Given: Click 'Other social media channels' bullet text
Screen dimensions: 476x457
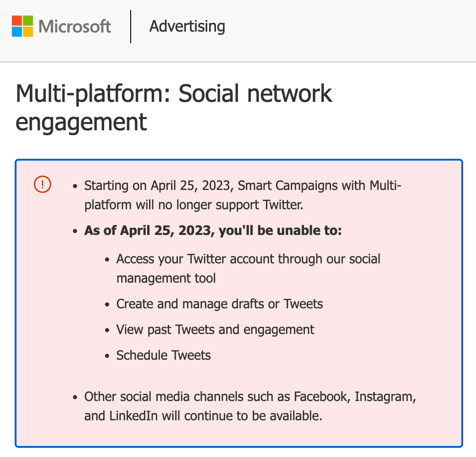Looking at the screenshot, I should click(x=250, y=406).
